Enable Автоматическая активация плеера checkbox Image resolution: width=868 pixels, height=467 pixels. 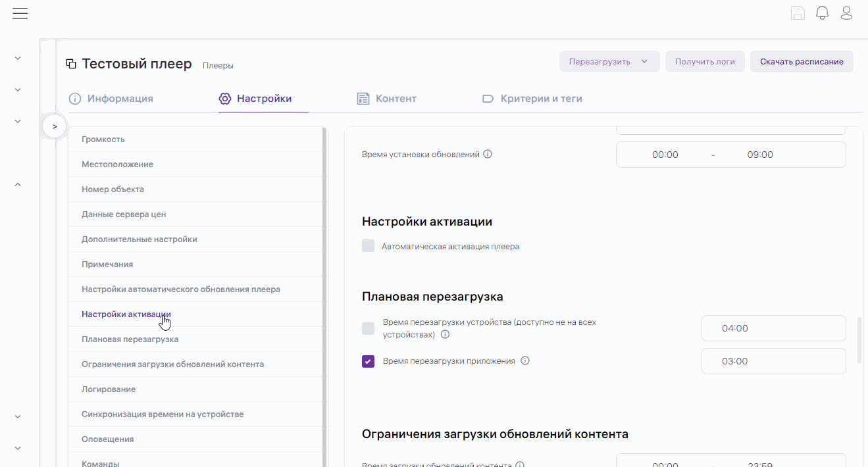click(x=369, y=247)
